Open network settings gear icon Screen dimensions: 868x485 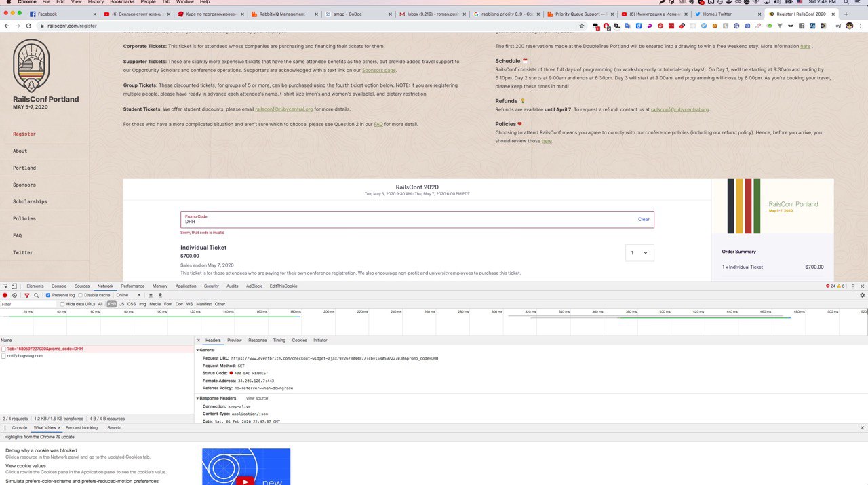tap(863, 295)
